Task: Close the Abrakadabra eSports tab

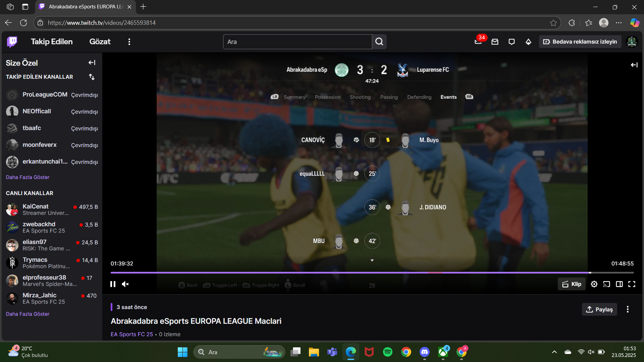Action: pyautogui.click(x=129, y=7)
